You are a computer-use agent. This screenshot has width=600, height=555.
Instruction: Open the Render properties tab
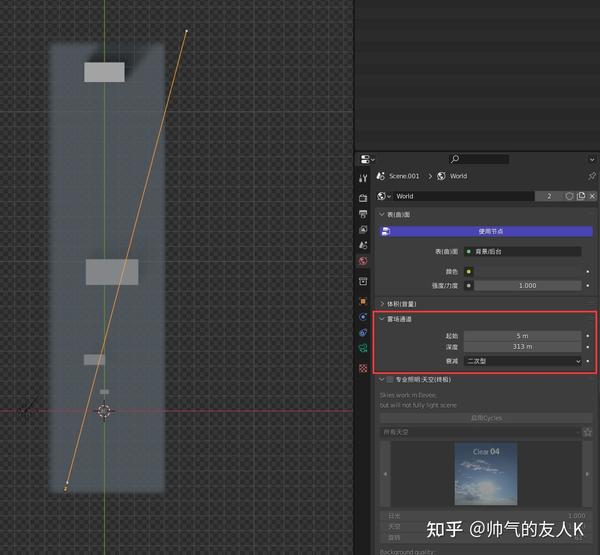tap(363, 198)
